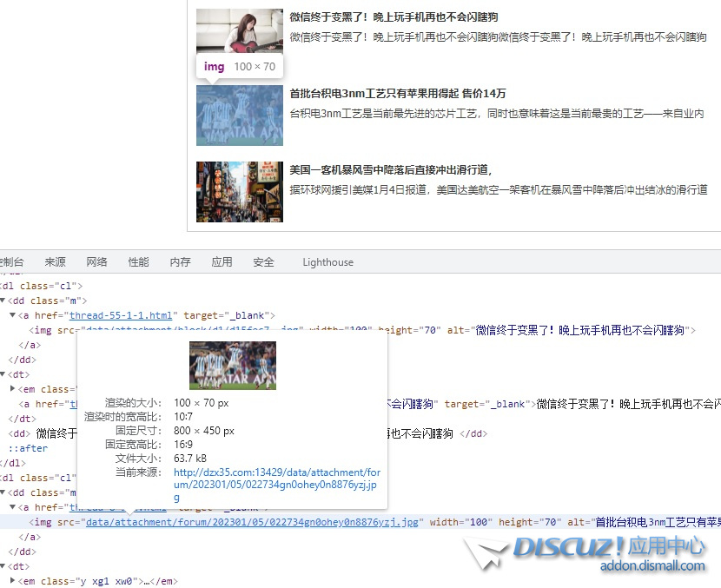Image resolution: width=721 pixels, height=588 pixels.
Task: Open the 美国一客机暴风雪 article headline
Action: pos(390,170)
